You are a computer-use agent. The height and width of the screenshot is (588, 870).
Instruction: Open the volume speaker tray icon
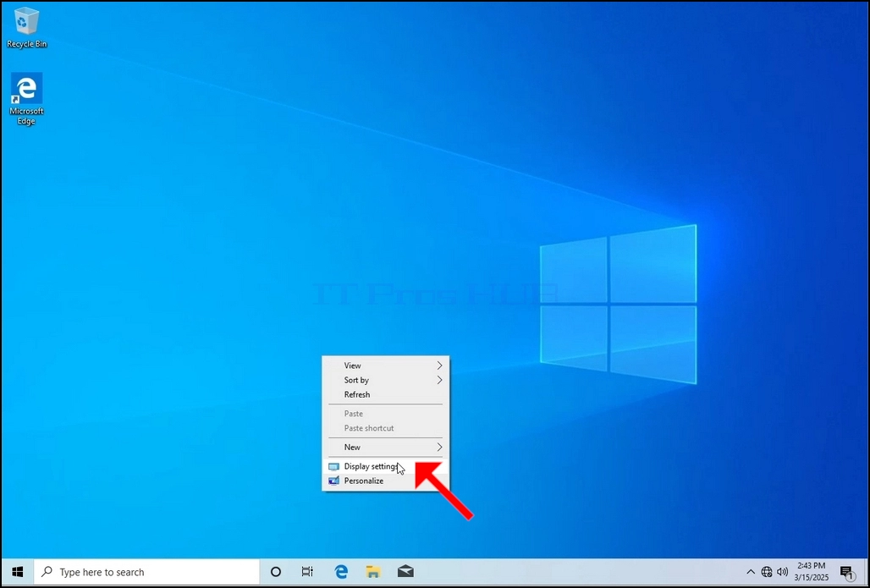pos(782,572)
